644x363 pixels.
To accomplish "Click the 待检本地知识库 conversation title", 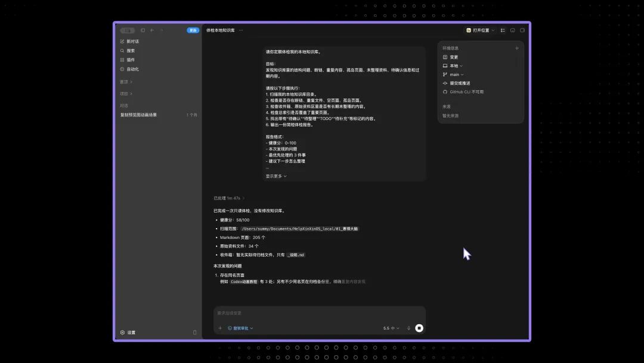I will tap(220, 30).
